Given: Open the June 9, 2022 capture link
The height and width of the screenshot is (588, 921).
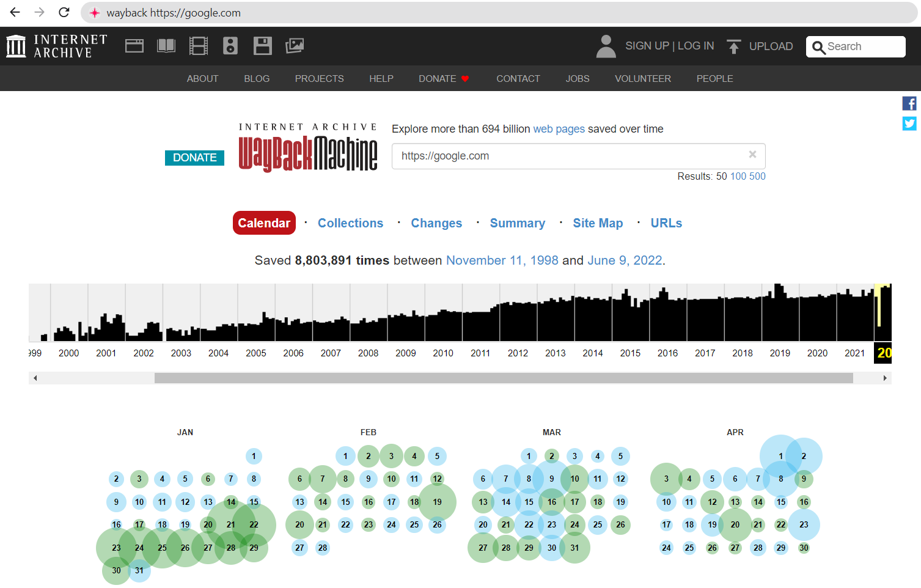Looking at the screenshot, I should tap(625, 260).
